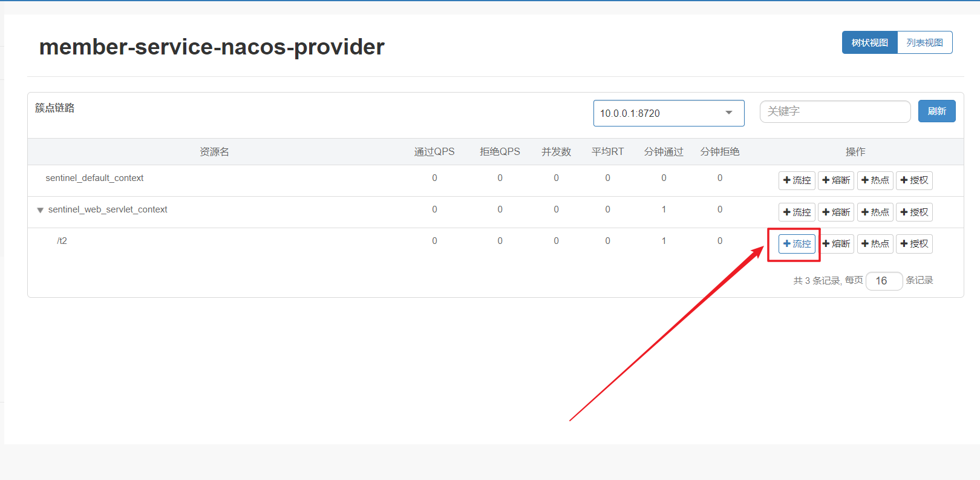This screenshot has width=980, height=480.
Task: Collapse the sentinel_web_servlet_context tree node
Action: [x=40, y=210]
